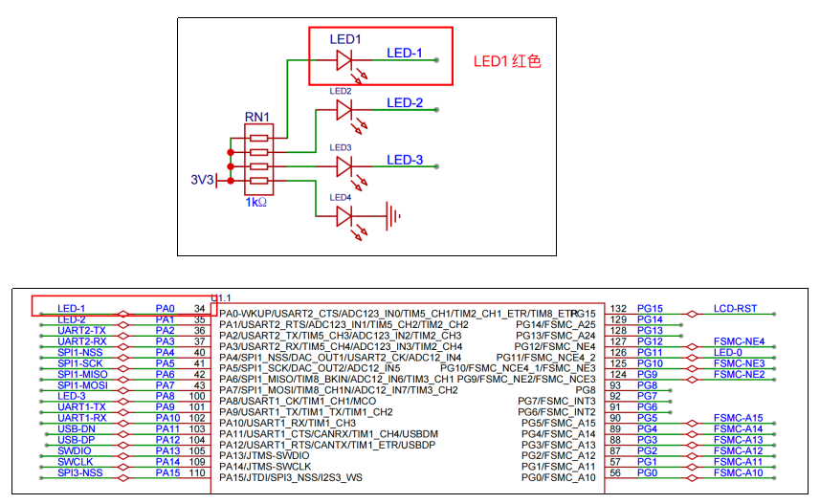Select the UART2-TX net label
The image size is (820, 504).
81,330
